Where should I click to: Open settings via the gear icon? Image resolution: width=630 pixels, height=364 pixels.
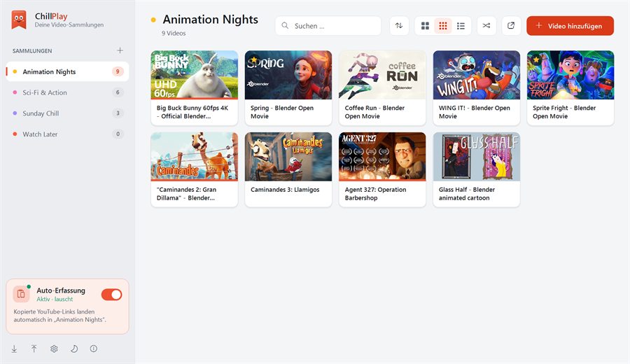tap(54, 349)
